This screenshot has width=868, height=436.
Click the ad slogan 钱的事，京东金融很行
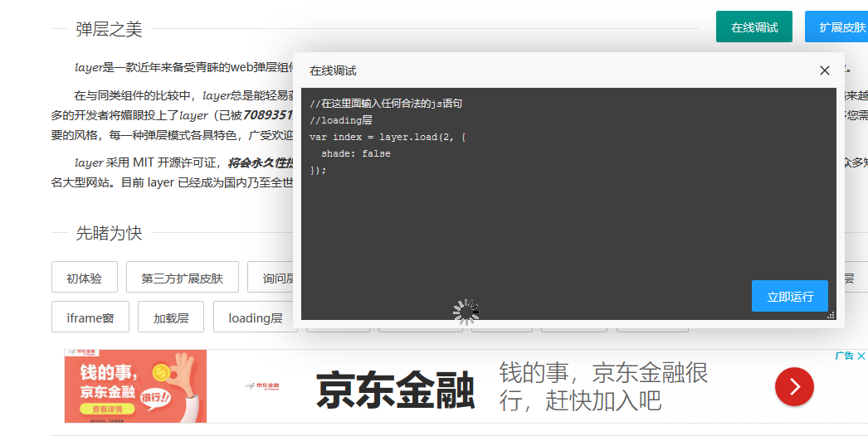(603, 386)
